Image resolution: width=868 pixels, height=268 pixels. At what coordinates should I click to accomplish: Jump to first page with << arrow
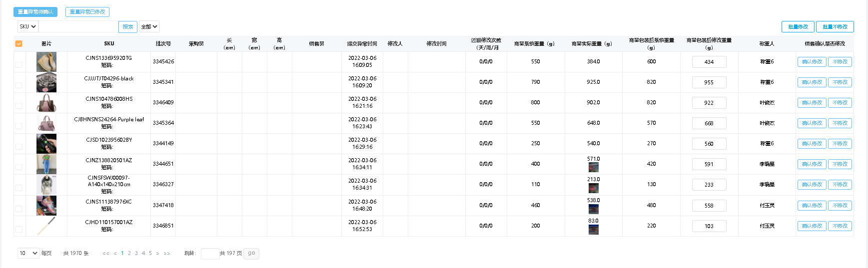[x=106, y=254]
